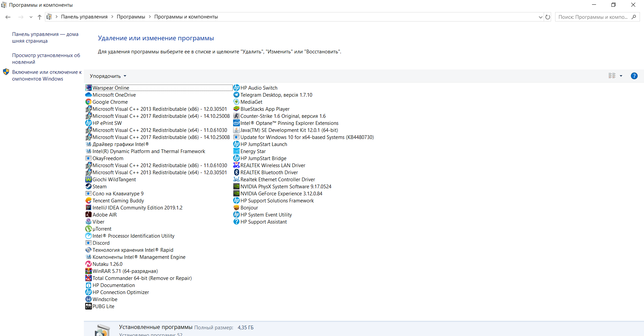Click the NVIDIA GeForce Experience icon
Screen dimensions: 644x336
point(236,193)
